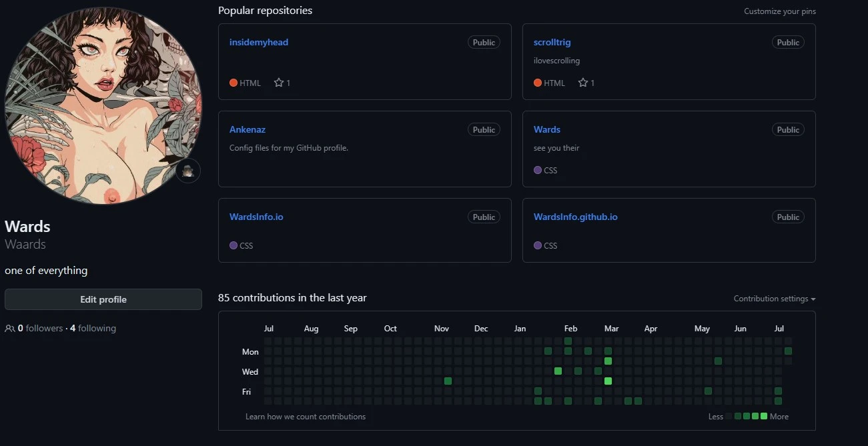The width and height of the screenshot is (868, 446).
Task: Click the HTML language dot on insidemyhead
Action: point(234,83)
